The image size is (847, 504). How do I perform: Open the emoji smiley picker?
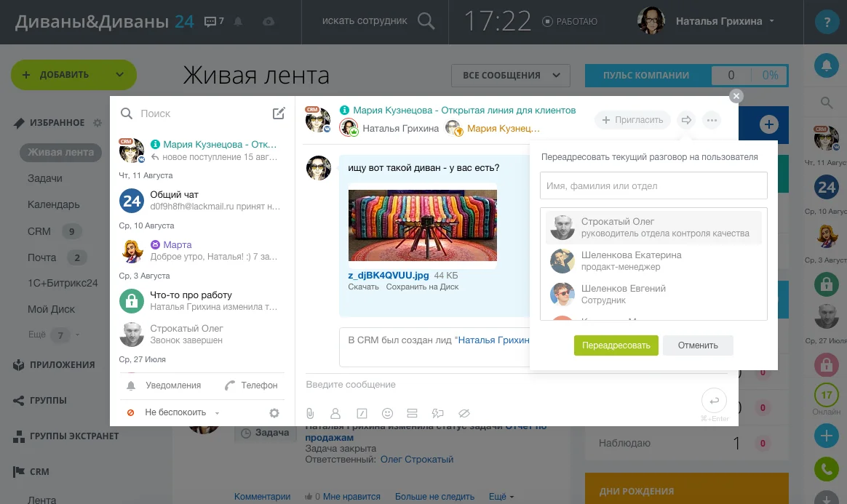click(x=387, y=413)
